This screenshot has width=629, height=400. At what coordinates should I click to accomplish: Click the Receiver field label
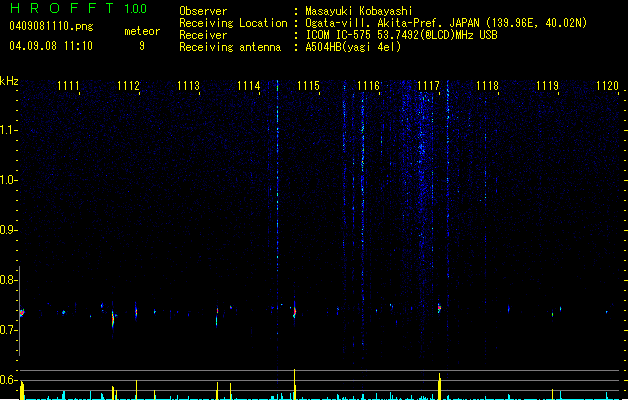tap(203, 35)
